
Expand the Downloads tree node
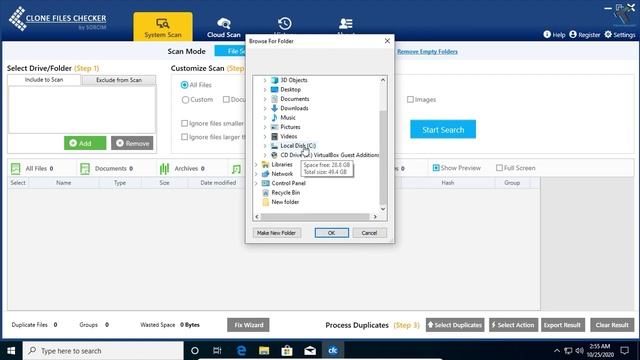(265, 109)
